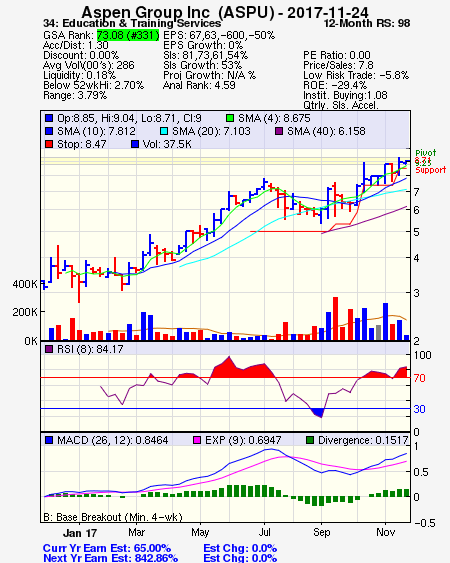Click the 'Instit. Buying:1.08' text
The height and width of the screenshot is (563, 450).
click(x=345, y=96)
